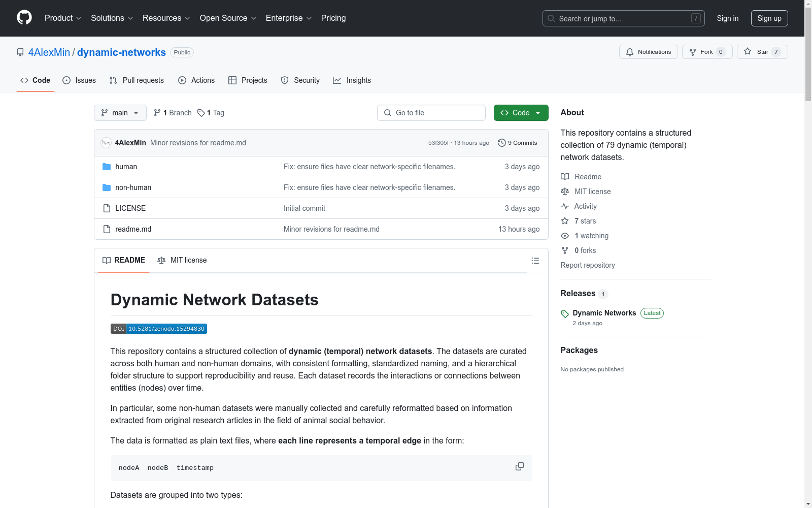Switch to the Actions tab

pyautogui.click(x=196, y=80)
